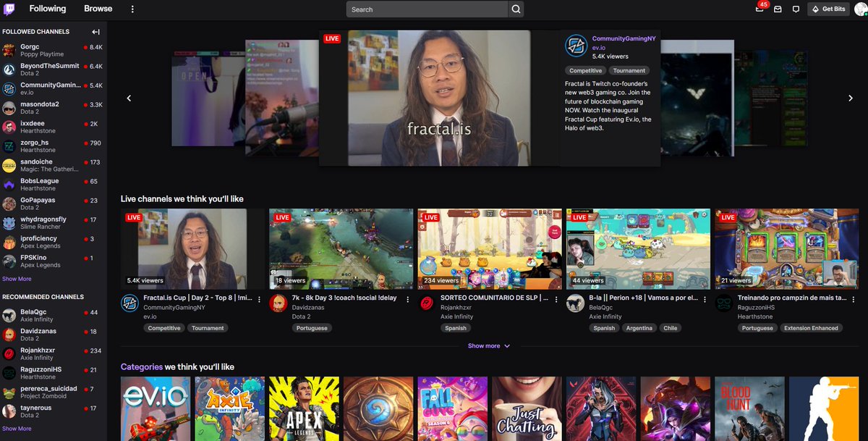Open the whispers chat bubble icon
The height and width of the screenshot is (441, 868).
point(796,9)
